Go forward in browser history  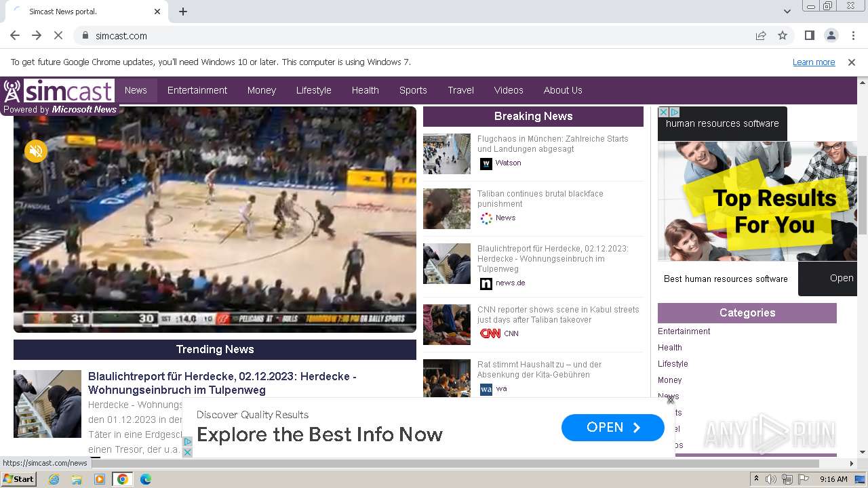coord(37,36)
